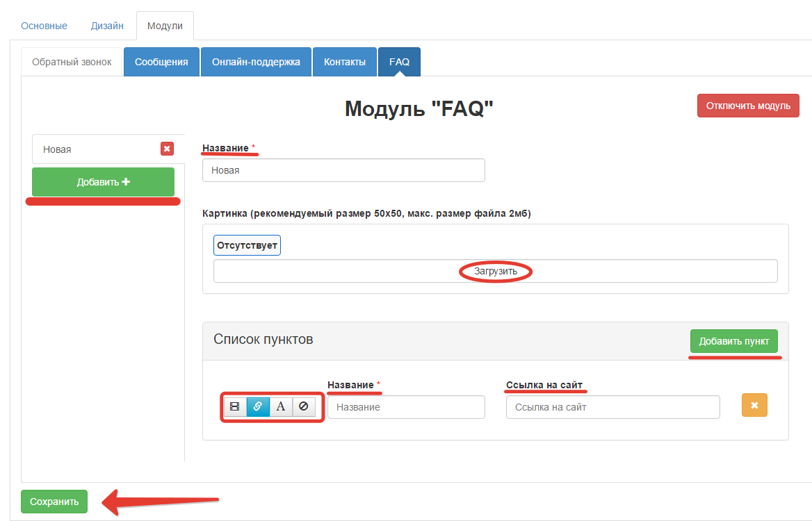Click the 'Модуль "FAQ"' title
This screenshot has width=812, height=521.
tap(419, 108)
